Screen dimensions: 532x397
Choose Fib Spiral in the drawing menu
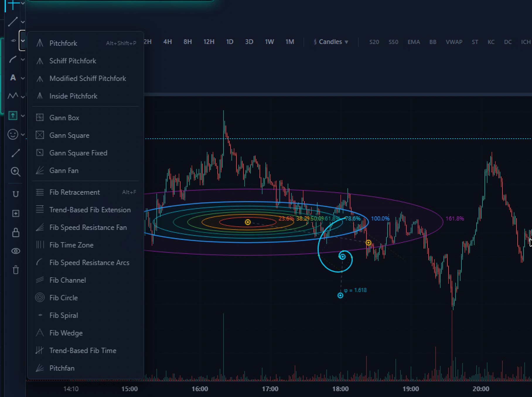pos(64,315)
